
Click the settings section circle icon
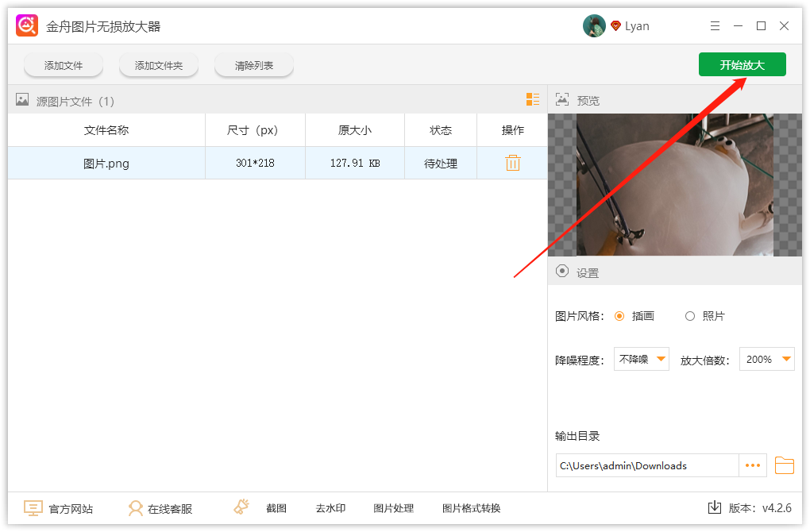pos(562,272)
